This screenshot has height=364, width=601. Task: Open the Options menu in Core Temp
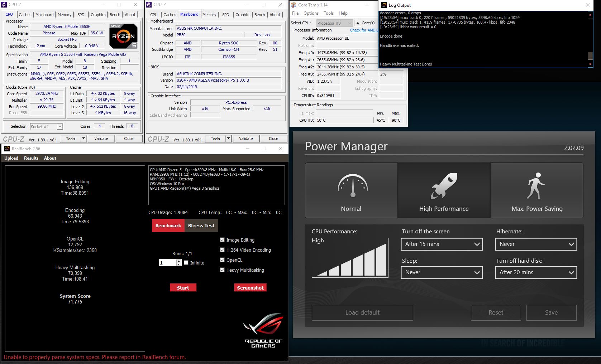pyautogui.click(x=311, y=13)
